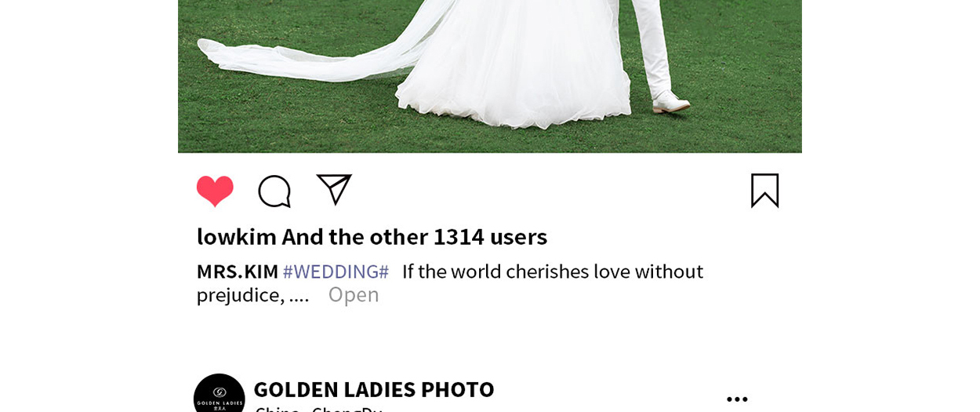The image size is (980, 412).
Task: Tap the groom's white shoe in photo
Action: pyautogui.click(x=671, y=102)
